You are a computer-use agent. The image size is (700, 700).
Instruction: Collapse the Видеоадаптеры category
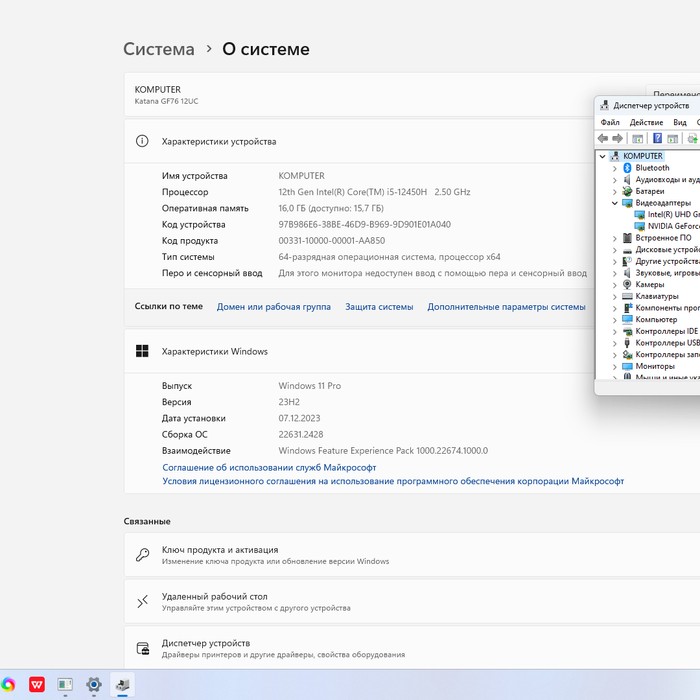point(615,203)
